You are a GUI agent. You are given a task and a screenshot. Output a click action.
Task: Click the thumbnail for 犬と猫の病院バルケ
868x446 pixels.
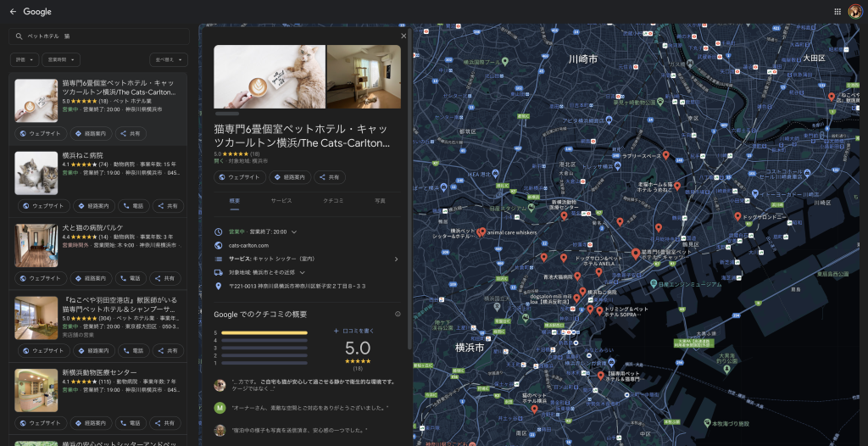click(x=36, y=245)
